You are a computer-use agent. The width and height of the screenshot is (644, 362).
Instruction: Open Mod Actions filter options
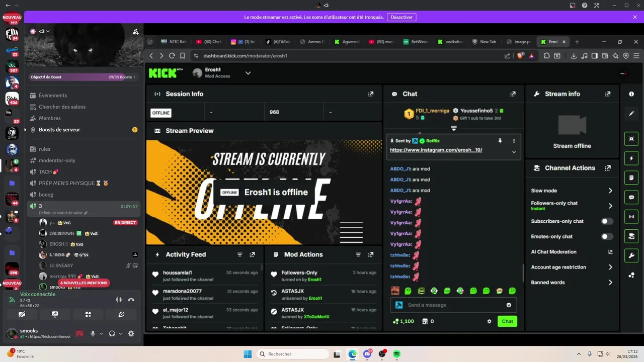pos(358,255)
